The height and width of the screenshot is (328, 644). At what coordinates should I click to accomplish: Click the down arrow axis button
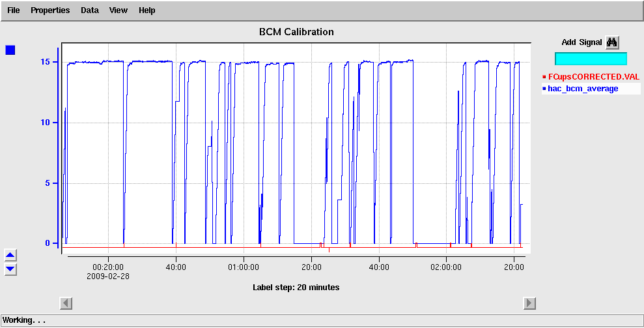(10, 269)
